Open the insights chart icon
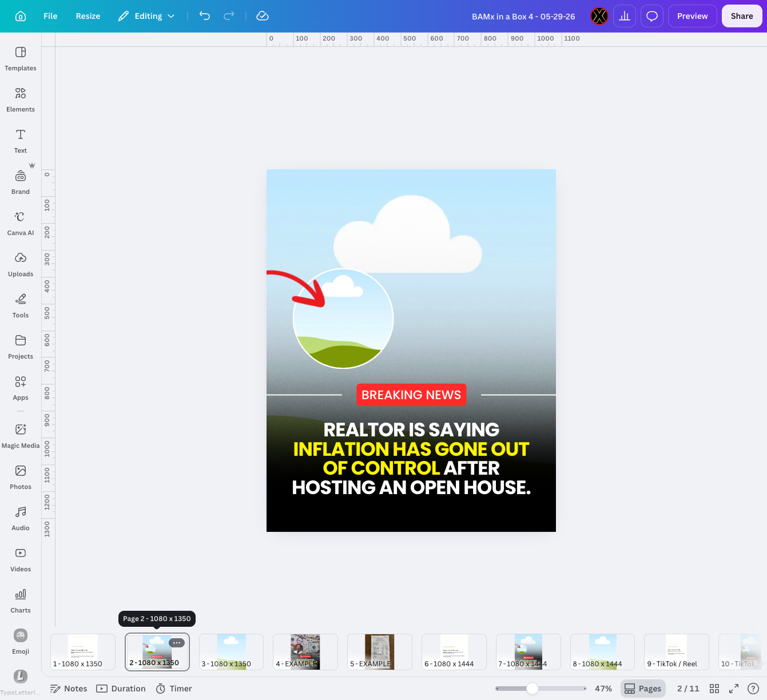The width and height of the screenshot is (767, 700). tap(625, 16)
